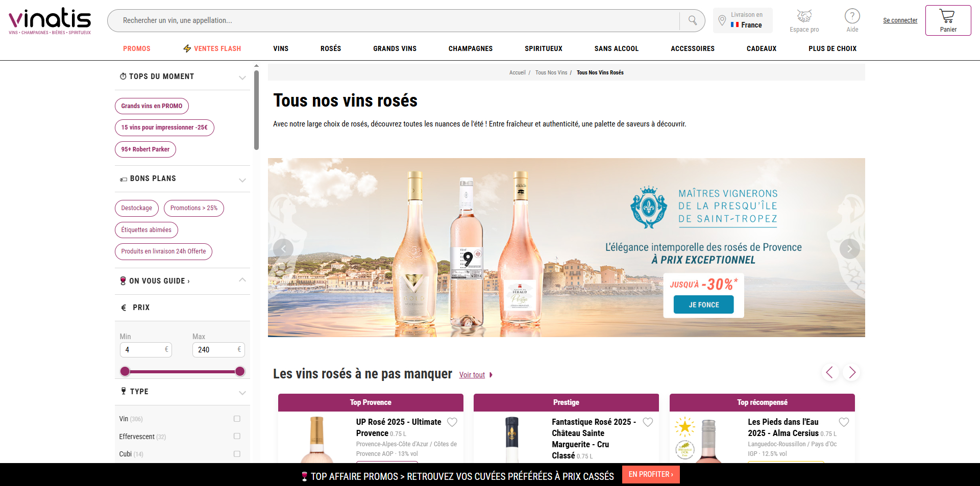Open Voir tout link
Viewport: 980px width, 486px height.
472,375
